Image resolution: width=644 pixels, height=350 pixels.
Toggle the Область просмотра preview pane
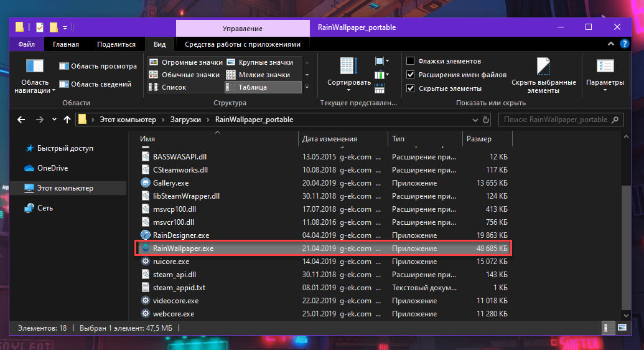[98, 66]
